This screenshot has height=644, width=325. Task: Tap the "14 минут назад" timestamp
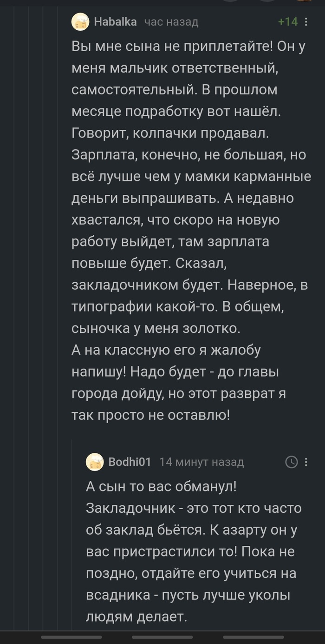(x=201, y=462)
